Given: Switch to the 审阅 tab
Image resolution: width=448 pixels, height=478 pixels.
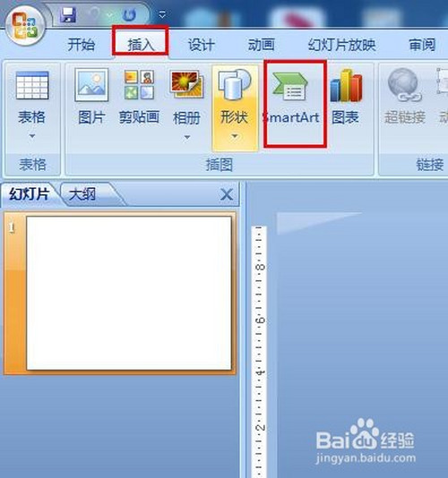Looking at the screenshot, I should pyautogui.click(x=422, y=45).
